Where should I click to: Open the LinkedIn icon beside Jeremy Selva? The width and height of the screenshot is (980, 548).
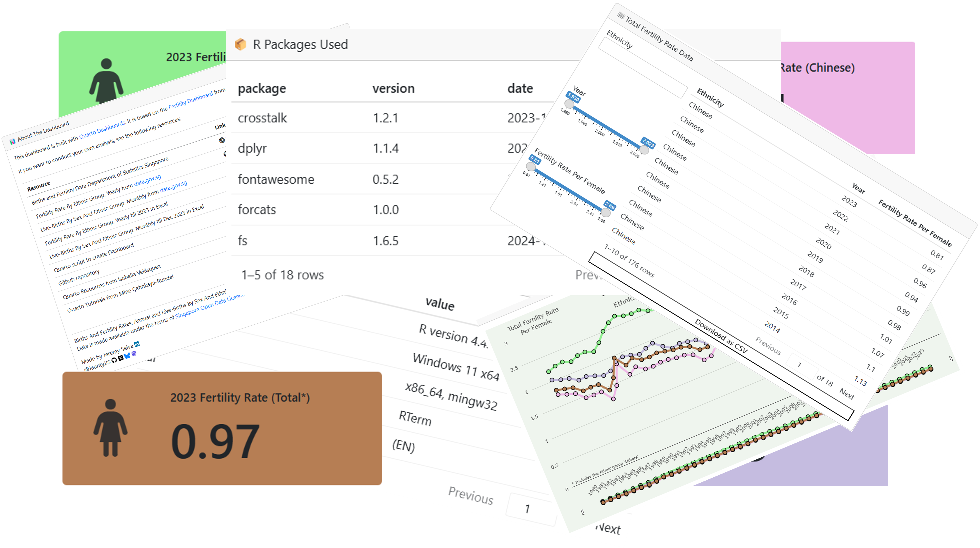(x=137, y=344)
